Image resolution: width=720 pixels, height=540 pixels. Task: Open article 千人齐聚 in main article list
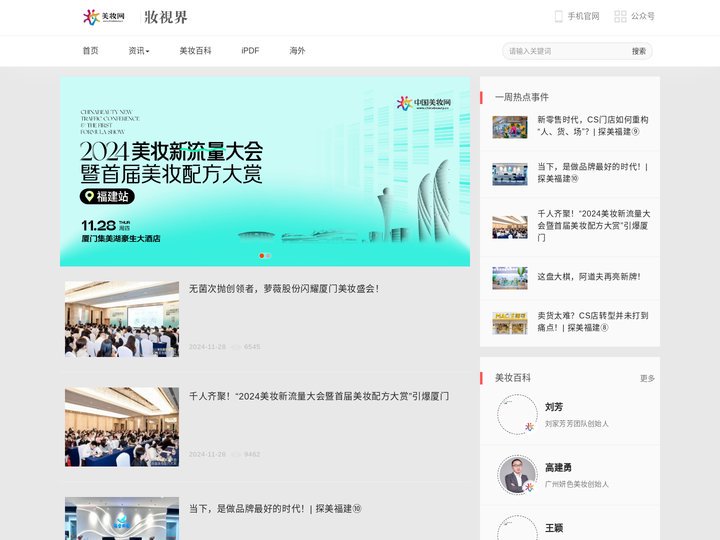tap(319, 396)
